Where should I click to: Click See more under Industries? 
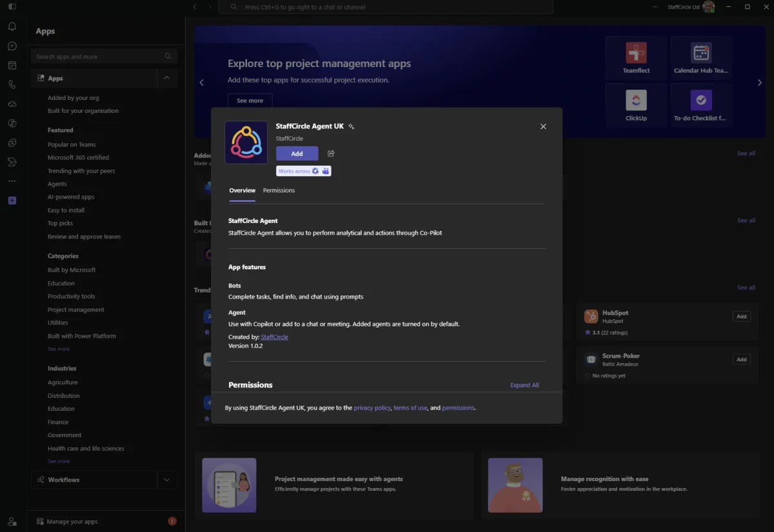point(59,461)
